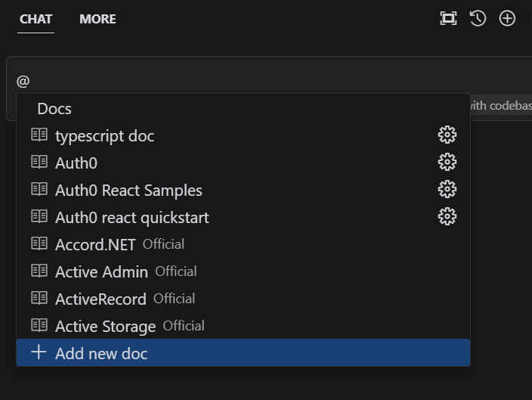Select the Auth0 doc entry
The height and width of the screenshot is (400, 532).
coord(243,163)
